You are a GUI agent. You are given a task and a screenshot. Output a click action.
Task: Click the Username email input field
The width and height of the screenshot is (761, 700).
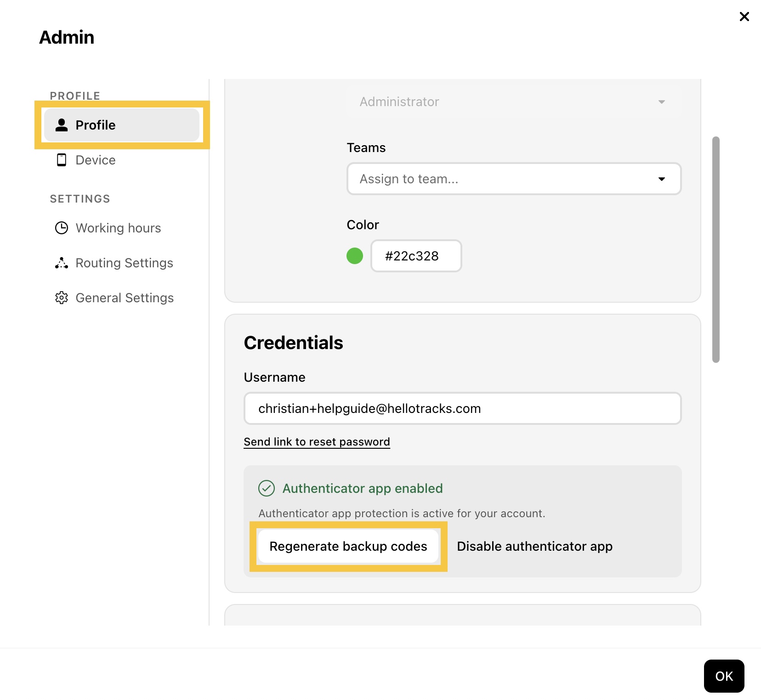point(462,408)
